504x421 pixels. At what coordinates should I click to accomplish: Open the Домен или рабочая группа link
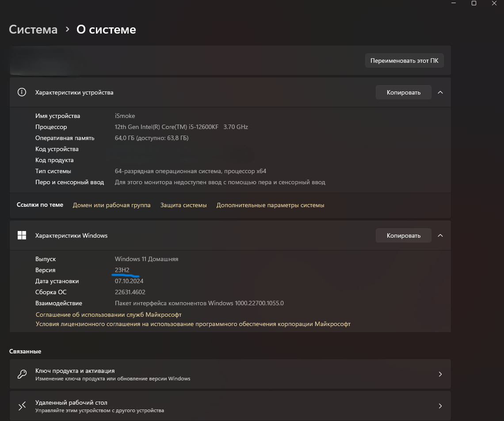click(111, 205)
